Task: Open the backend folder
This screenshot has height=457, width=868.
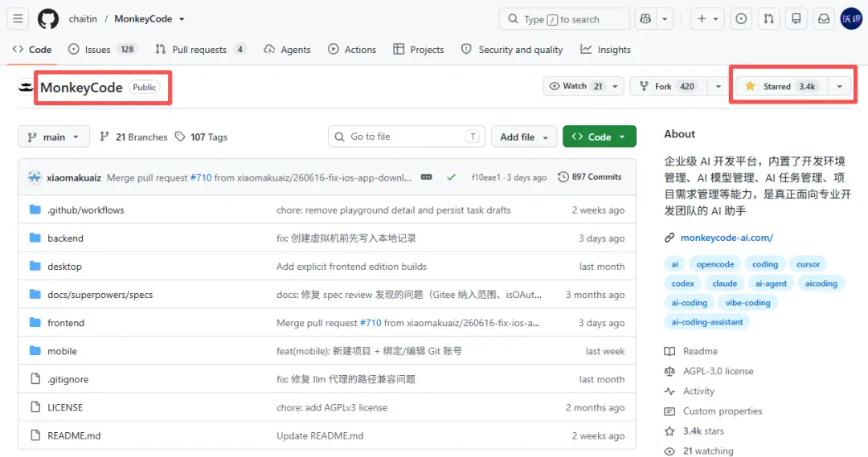Action: 65,238
